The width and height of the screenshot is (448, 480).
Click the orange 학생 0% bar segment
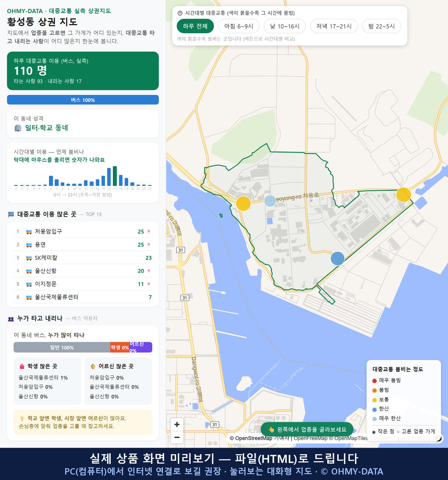pos(120,348)
